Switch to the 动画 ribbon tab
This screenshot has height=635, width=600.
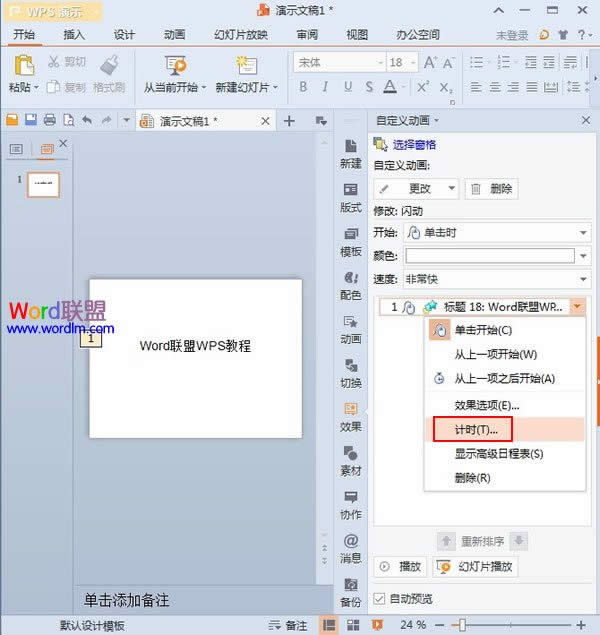[173, 34]
